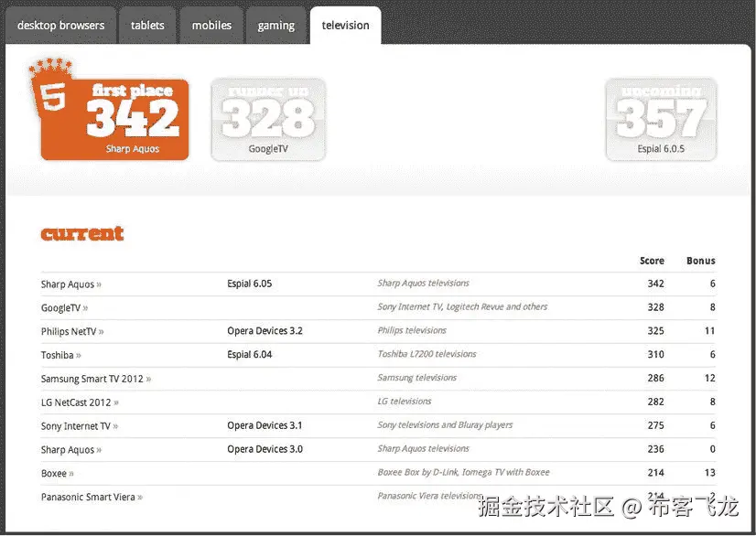This screenshot has height=536, width=756.
Task: Click the 'Opera Devices 3.0' cell
Action: tap(265, 449)
